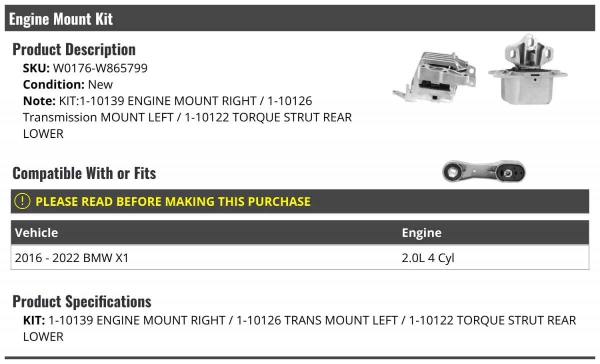
Task: Click the SKU number W0176-W865799
Action: pos(100,68)
